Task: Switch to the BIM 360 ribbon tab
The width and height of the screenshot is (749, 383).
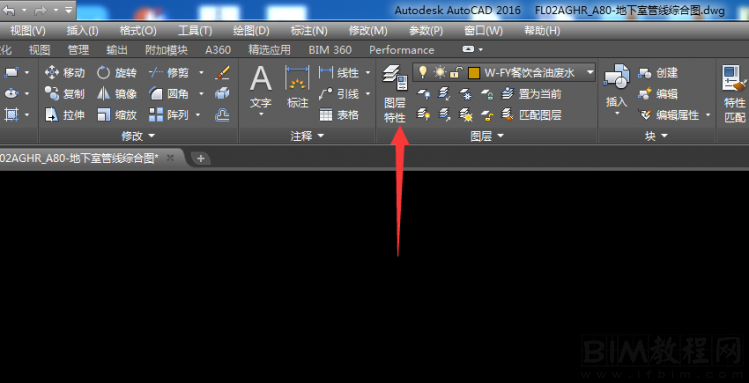Action: (330, 50)
